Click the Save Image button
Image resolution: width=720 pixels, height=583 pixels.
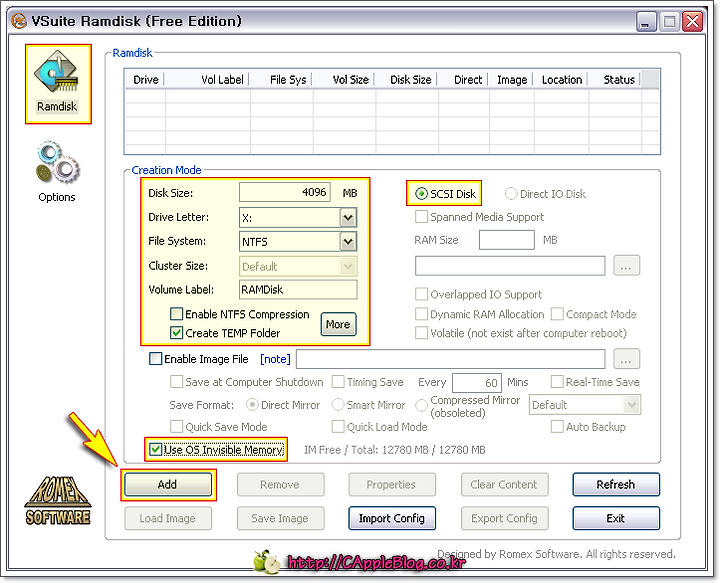click(x=281, y=518)
